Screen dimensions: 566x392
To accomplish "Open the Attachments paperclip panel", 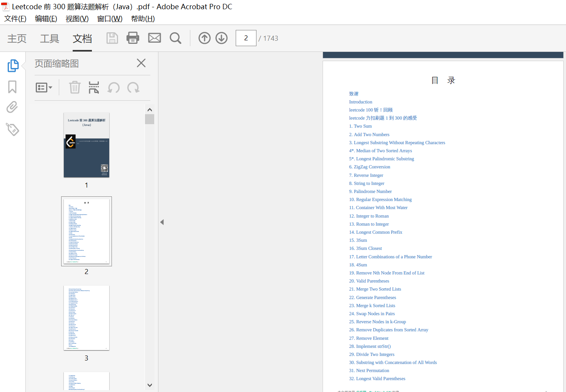I will click(12, 107).
